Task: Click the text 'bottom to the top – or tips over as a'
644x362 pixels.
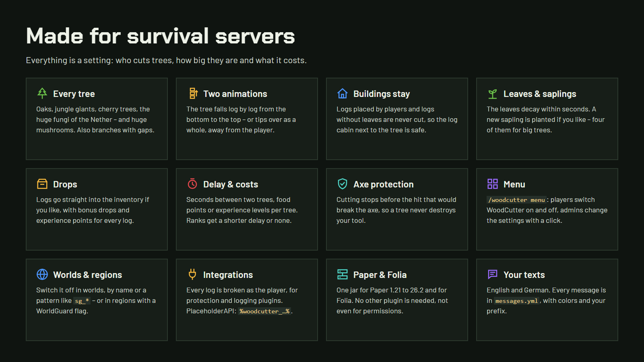Action: point(241,119)
